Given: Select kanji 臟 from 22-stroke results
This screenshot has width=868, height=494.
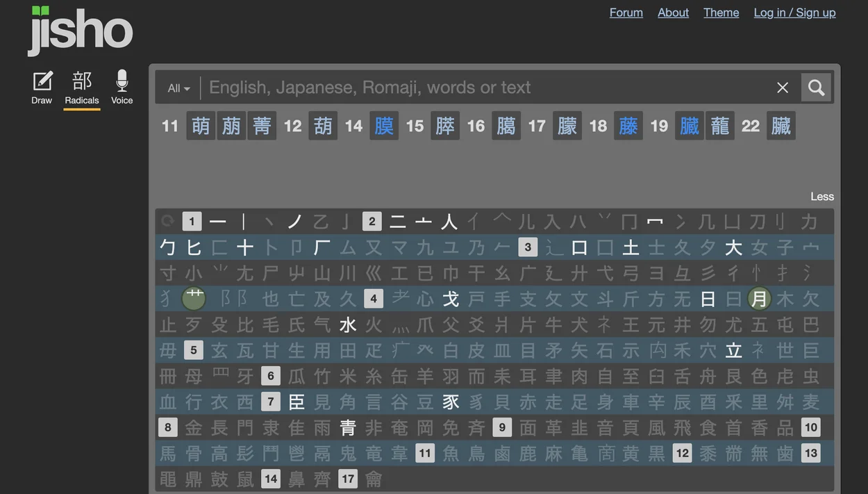Looking at the screenshot, I should pos(781,126).
